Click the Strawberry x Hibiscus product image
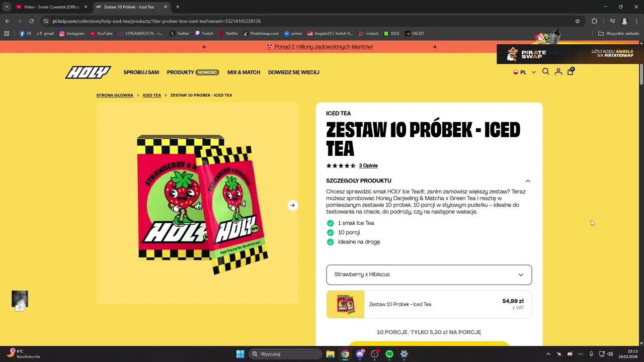 coord(197,203)
